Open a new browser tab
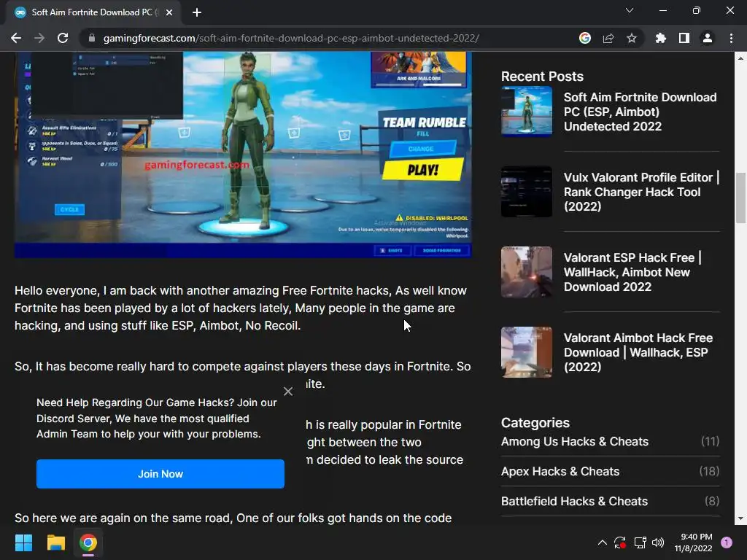747x560 pixels. tap(197, 12)
